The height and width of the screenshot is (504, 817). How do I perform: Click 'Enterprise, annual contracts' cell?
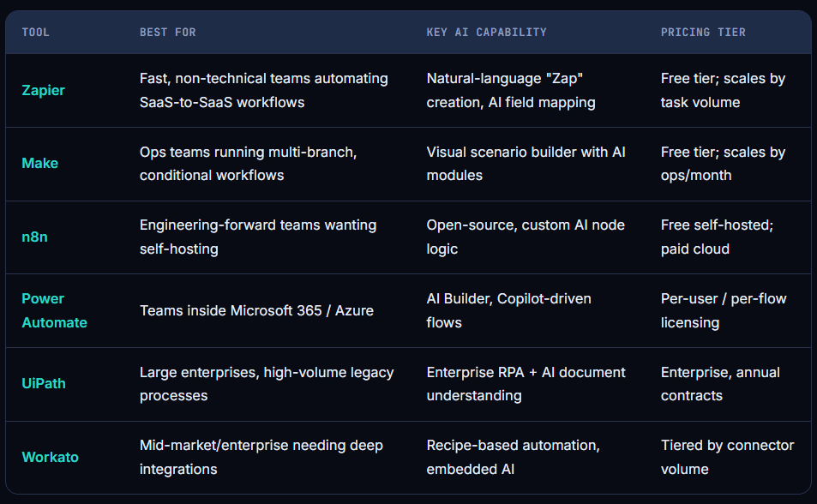[x=720, y=384]
